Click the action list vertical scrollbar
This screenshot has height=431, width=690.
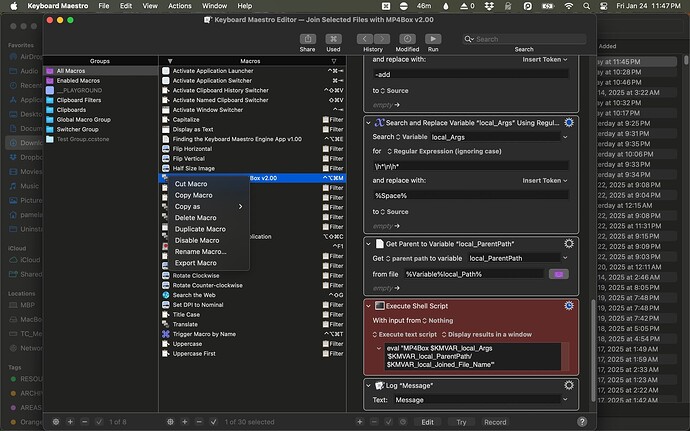592,350
